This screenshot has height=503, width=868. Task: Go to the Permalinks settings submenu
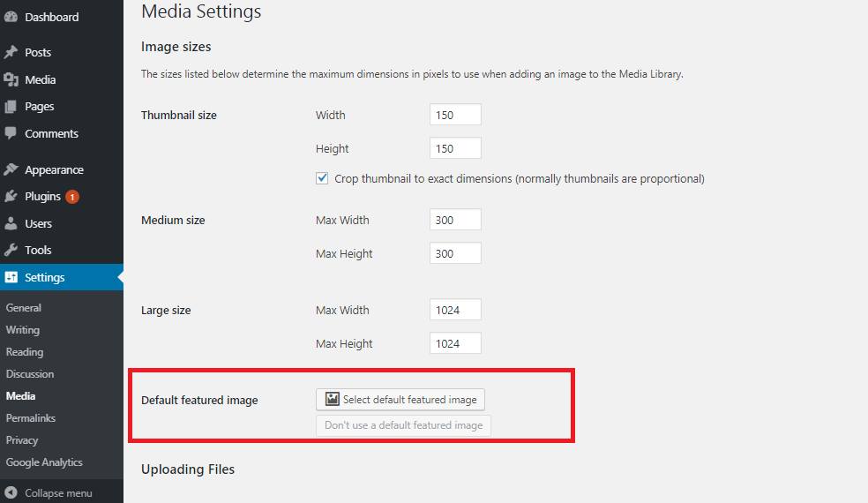[31, 418]
